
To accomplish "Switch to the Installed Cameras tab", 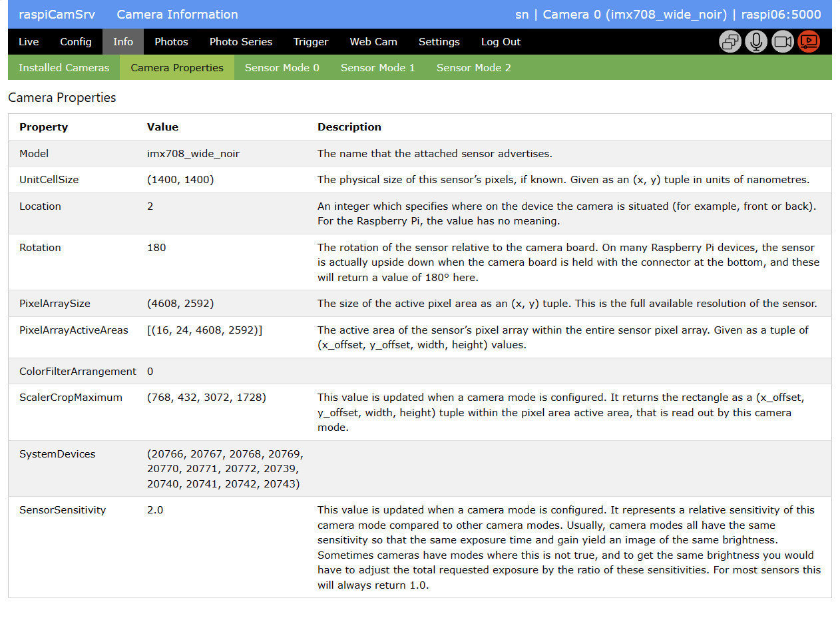I will [x=64, y=68].
